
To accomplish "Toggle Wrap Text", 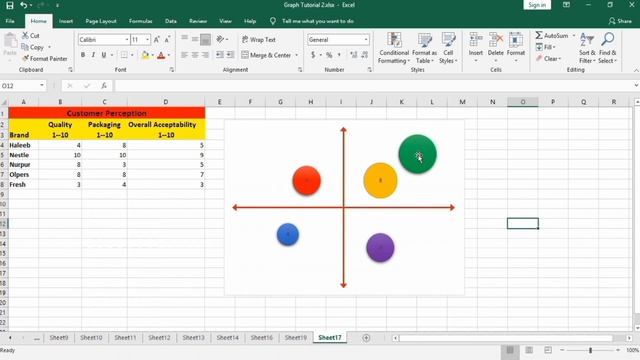I will [259, 40].
